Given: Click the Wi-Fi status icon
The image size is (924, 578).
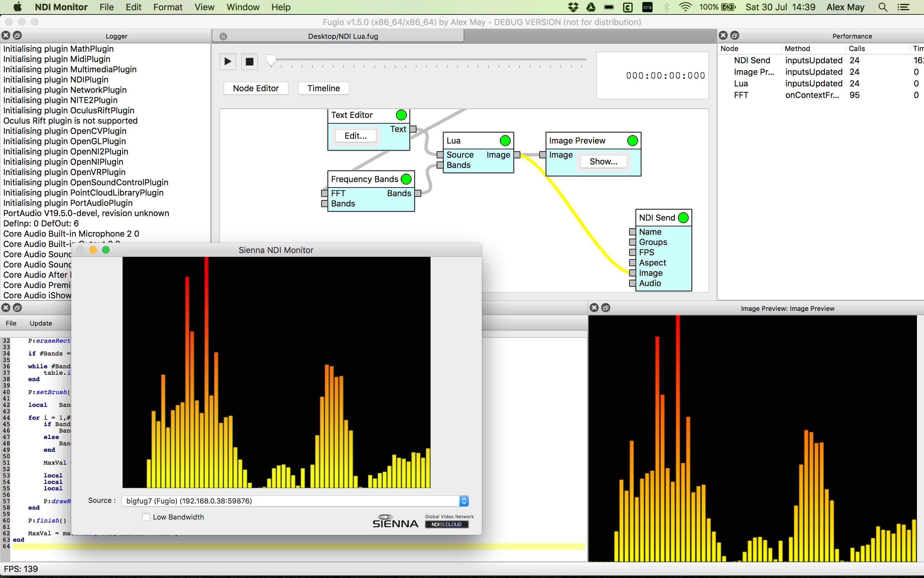Looking at the screenshot, I should [685, 7].
